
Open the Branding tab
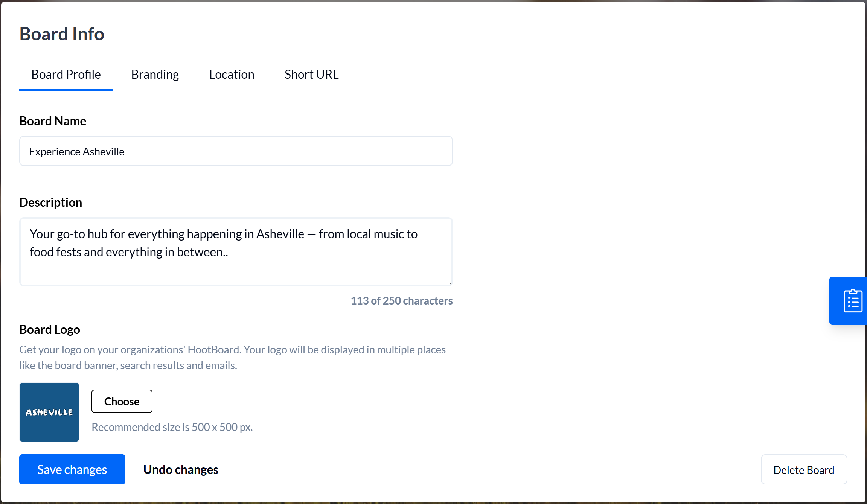click(155, 74)
